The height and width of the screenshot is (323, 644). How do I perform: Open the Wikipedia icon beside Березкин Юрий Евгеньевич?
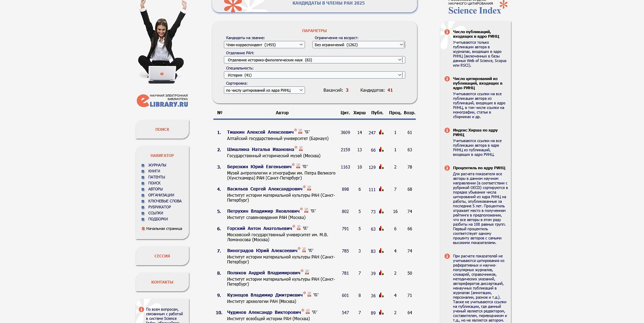305,166
